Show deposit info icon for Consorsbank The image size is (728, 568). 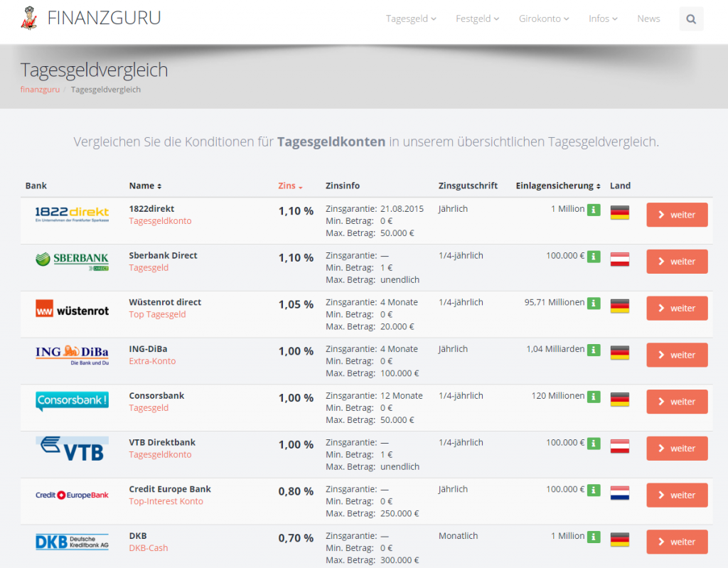pyautogui.click(x=594, y=397)
